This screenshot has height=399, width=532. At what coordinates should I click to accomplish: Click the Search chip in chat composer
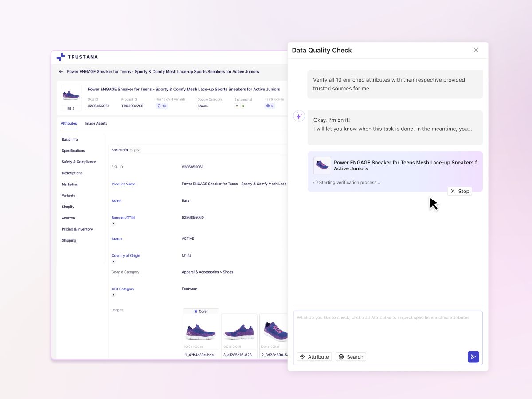coord(351,356)
